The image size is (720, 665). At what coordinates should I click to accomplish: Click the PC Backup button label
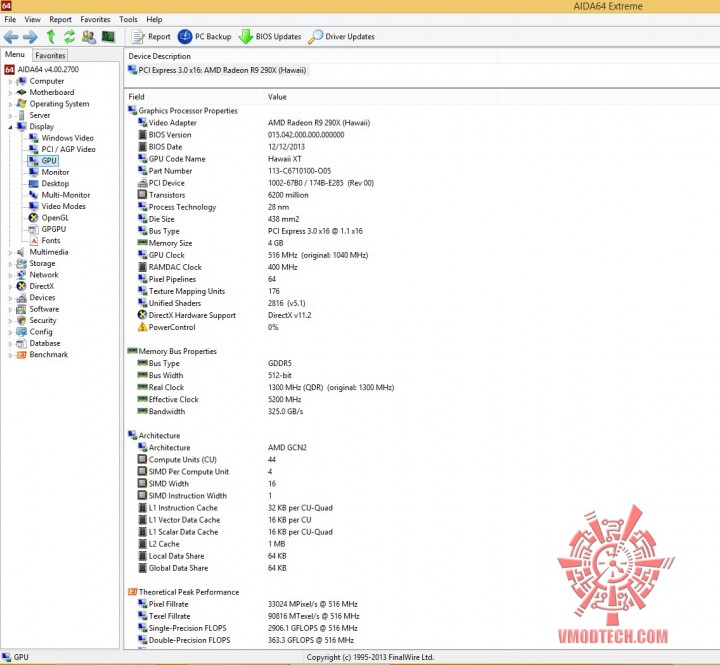pos(213,37)
